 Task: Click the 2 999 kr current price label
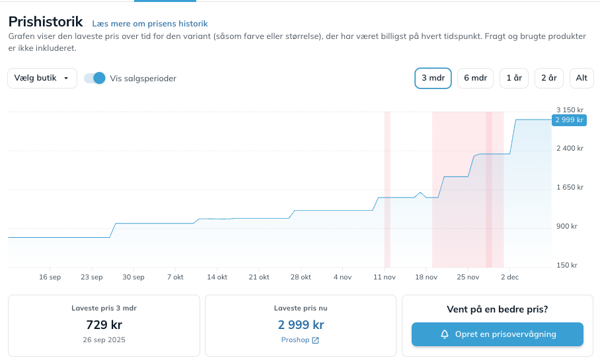pos(569,120)
